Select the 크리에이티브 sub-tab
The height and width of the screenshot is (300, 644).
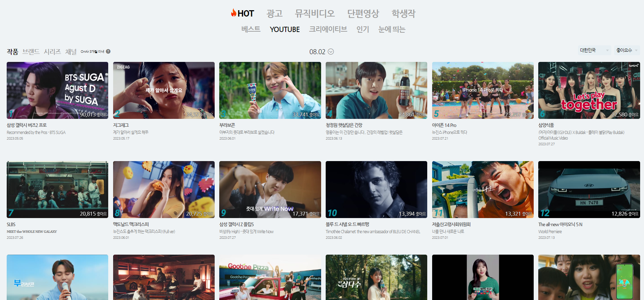pos(328,29)
